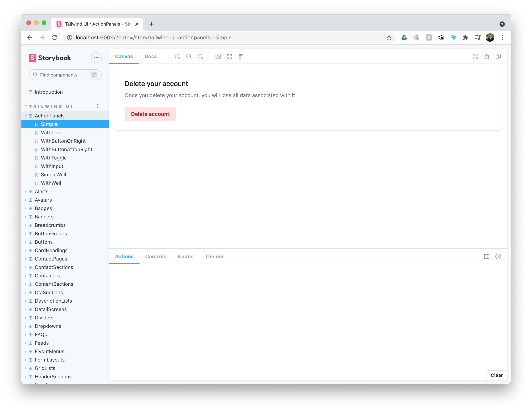Collapse the TAILWIND UI section
Viewport: 532px width, 412px height.
(50, 106)
